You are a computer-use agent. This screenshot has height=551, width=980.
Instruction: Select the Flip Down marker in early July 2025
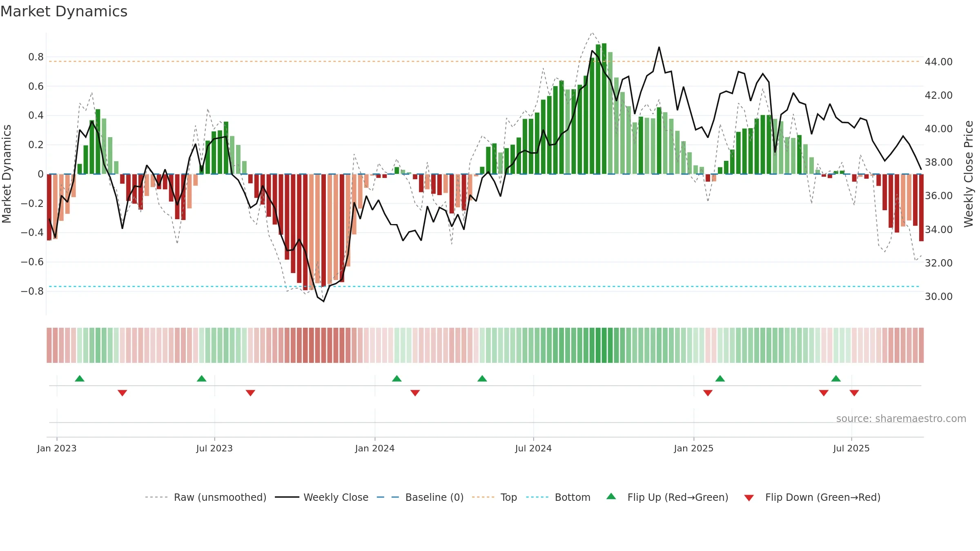tap(854, 393)
